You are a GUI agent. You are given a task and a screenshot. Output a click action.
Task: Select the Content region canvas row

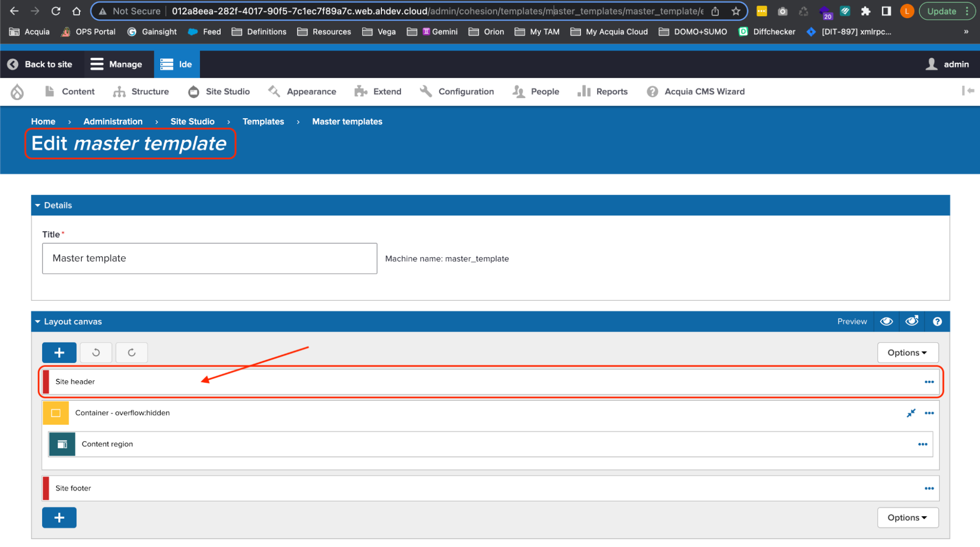491,444
